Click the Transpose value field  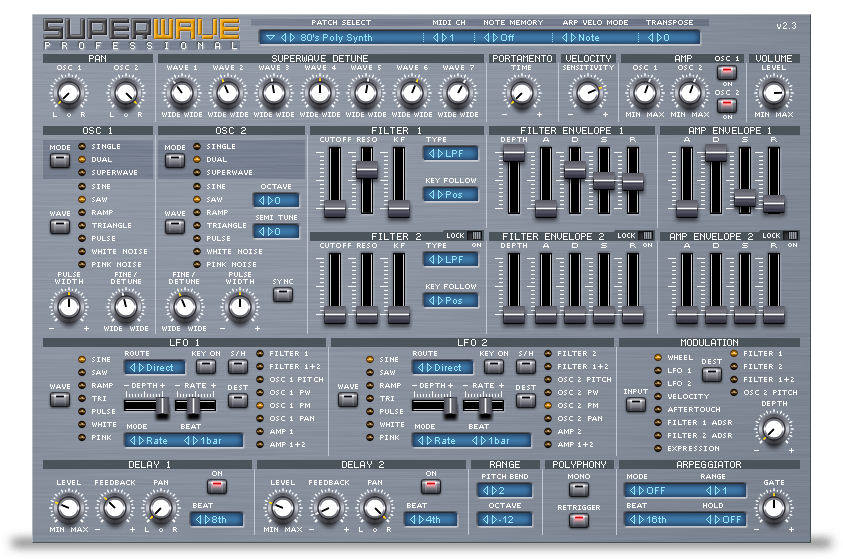671,38
